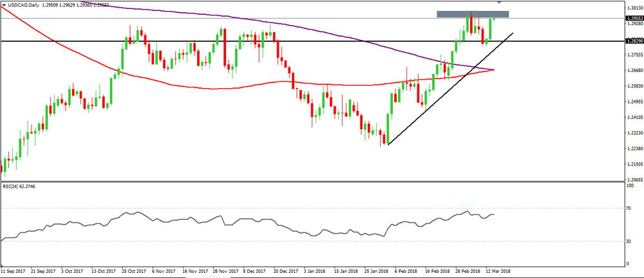
Task: Click the 1.29553 current price label
Action: [634, 19]
